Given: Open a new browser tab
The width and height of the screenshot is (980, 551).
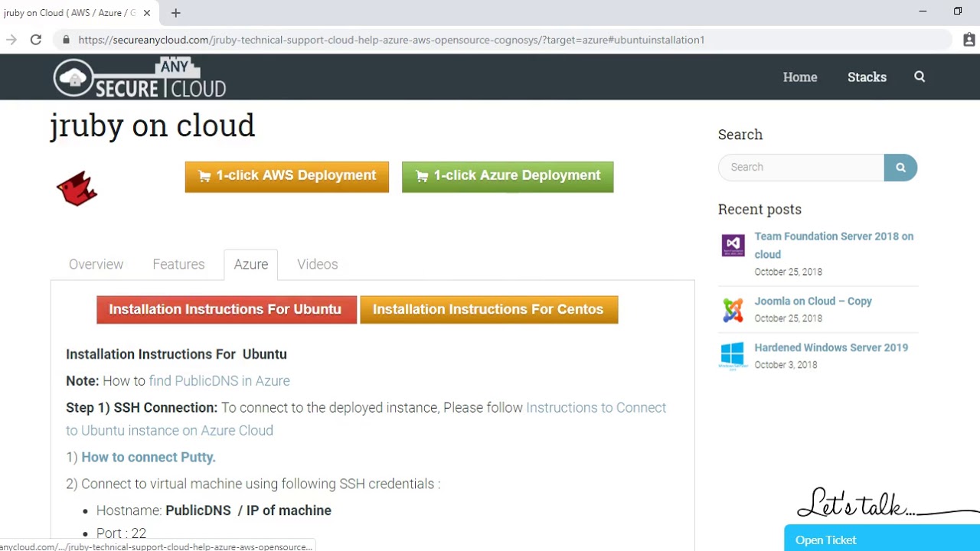Looking at the screenshot, I should [x=176, y=13].
